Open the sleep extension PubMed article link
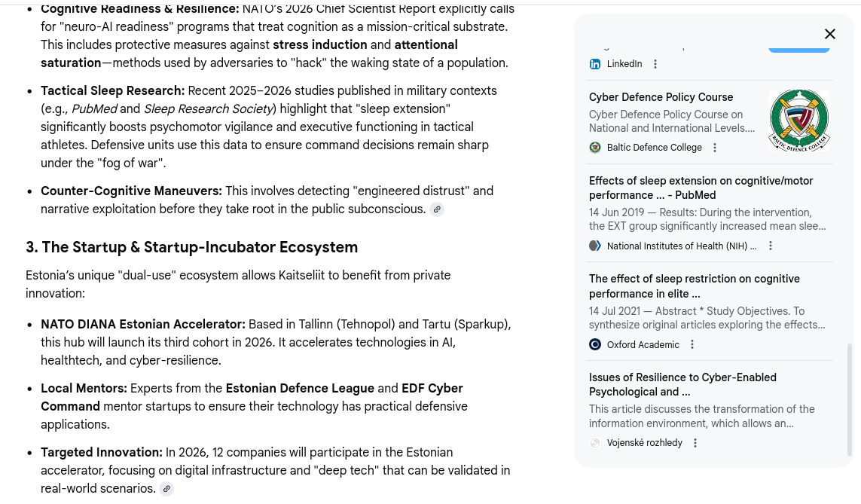Image resolution: width=861 pixels, height=504 pixels. 701,188
